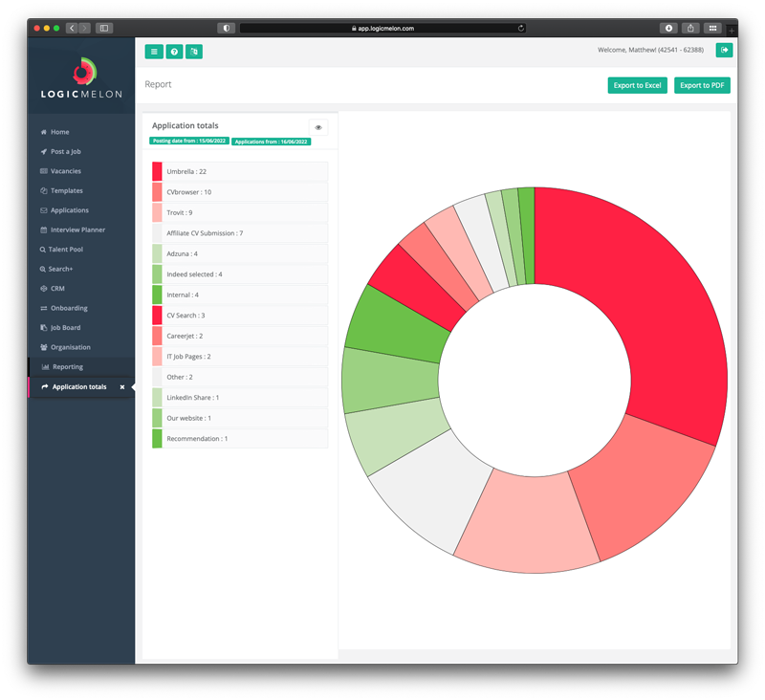
Task: Click the IT Job Pages : 2 row
Action: coord(240,356)
